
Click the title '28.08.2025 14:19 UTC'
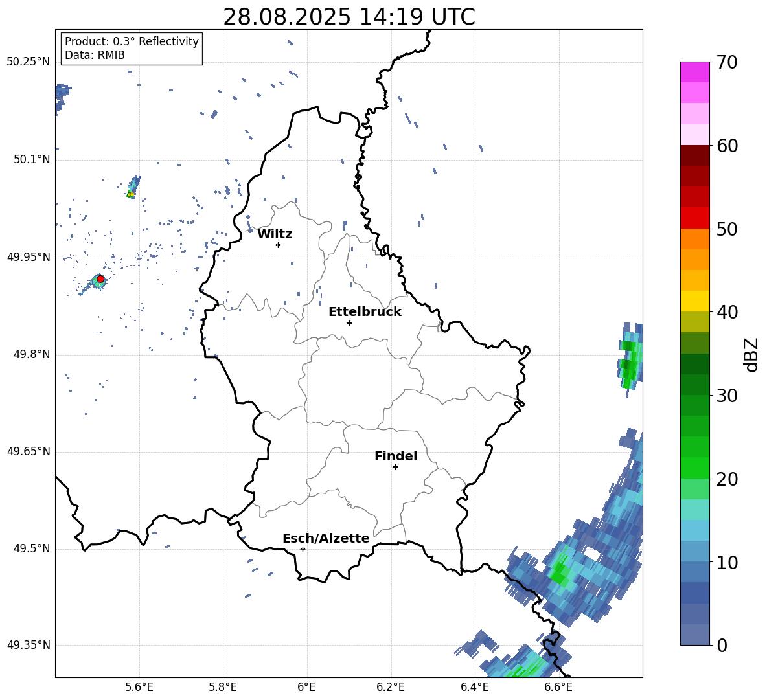pyautogui.click(x=349, y=17)
